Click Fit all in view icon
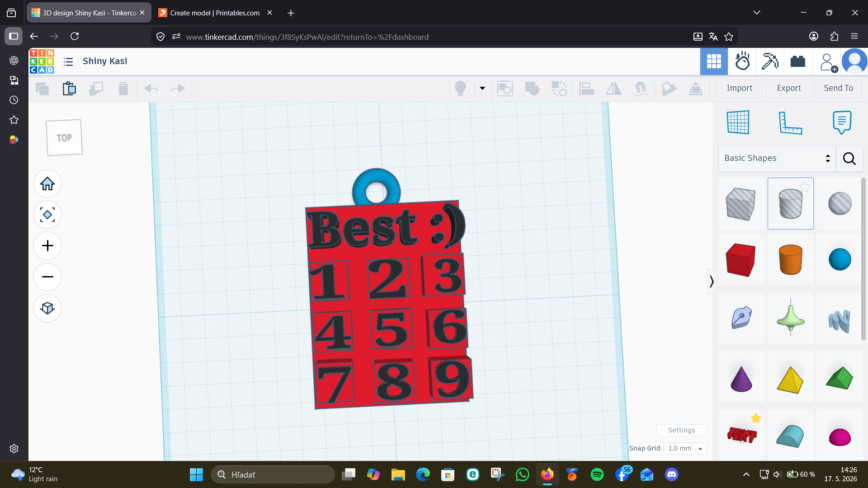This screenshot has height=488, width=868. (47, 215)
